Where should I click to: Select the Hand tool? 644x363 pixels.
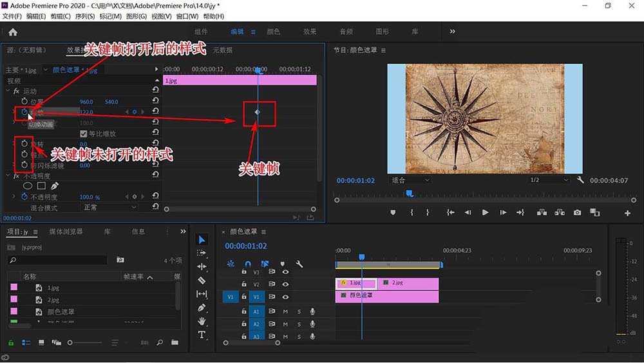[x=202, y=321]
